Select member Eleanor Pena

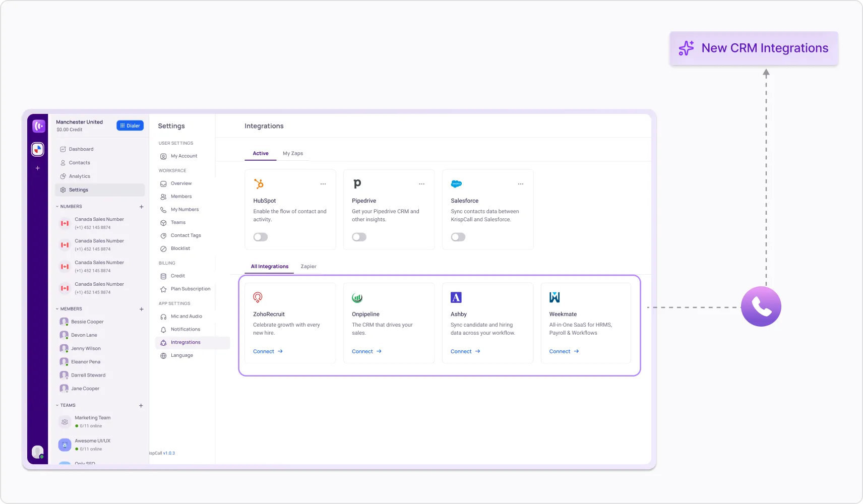[x=80, y=362]
